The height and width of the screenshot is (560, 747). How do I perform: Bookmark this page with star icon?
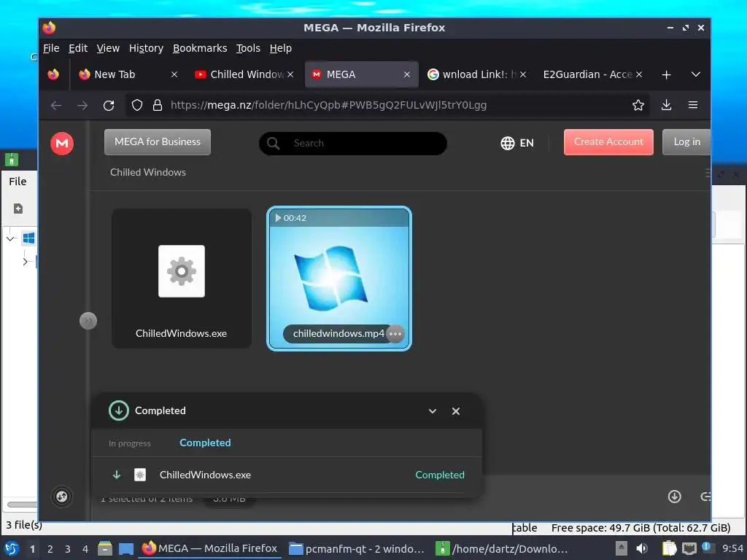[638, 105]
